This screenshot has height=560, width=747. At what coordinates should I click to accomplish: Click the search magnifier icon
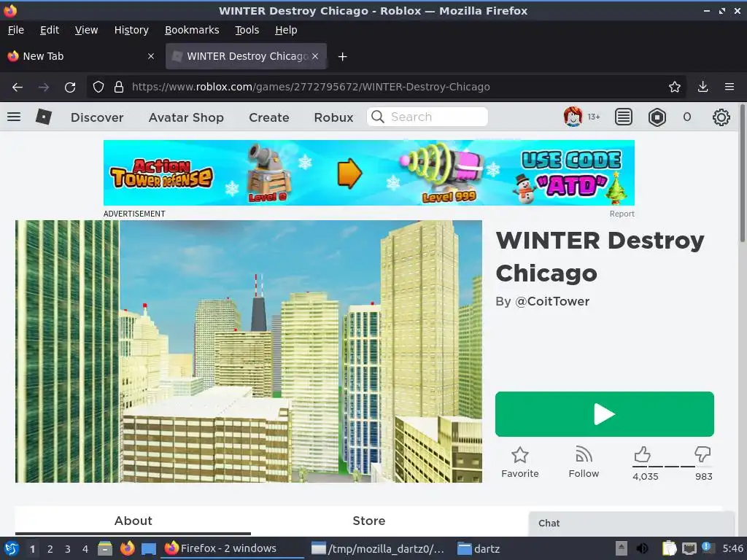378,117
